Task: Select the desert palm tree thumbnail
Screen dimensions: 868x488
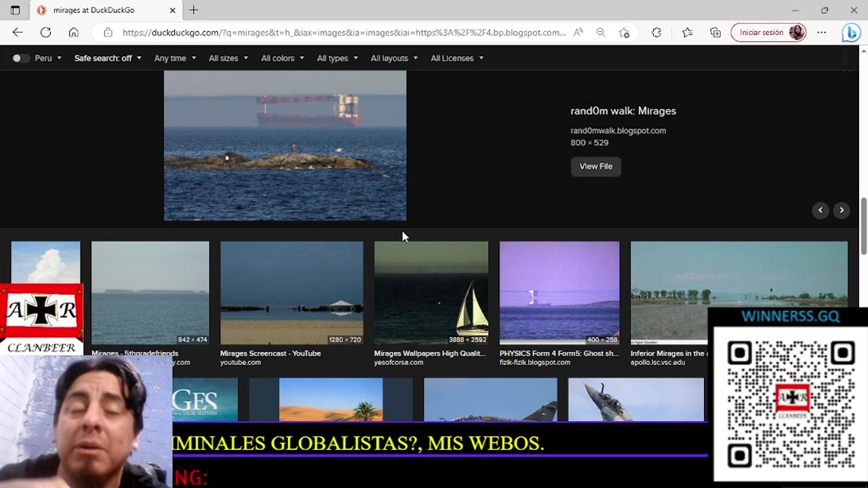Action: tap(331, 399)
